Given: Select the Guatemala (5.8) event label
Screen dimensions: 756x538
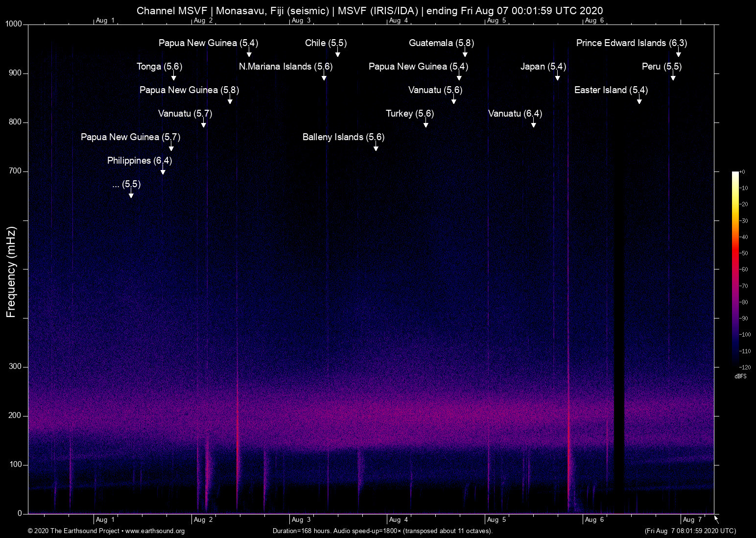Looking at the screenshot, I should pos(442,43).
